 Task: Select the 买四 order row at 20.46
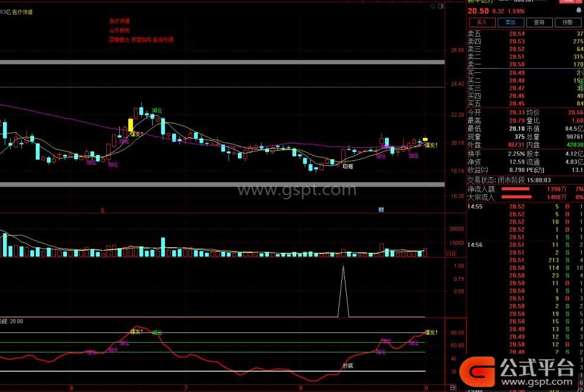pyautogui.click(x=525, y=96)
